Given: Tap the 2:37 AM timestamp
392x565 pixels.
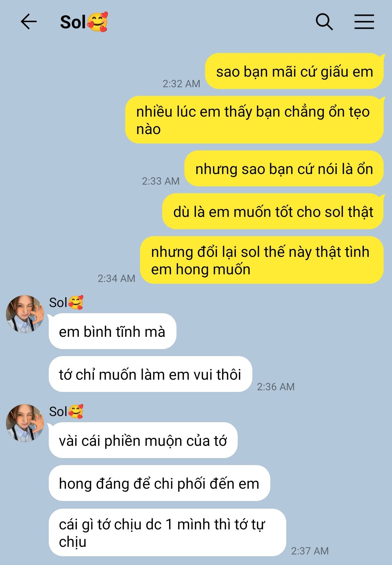Looking at the screenshot, I should tap(310, 551).
